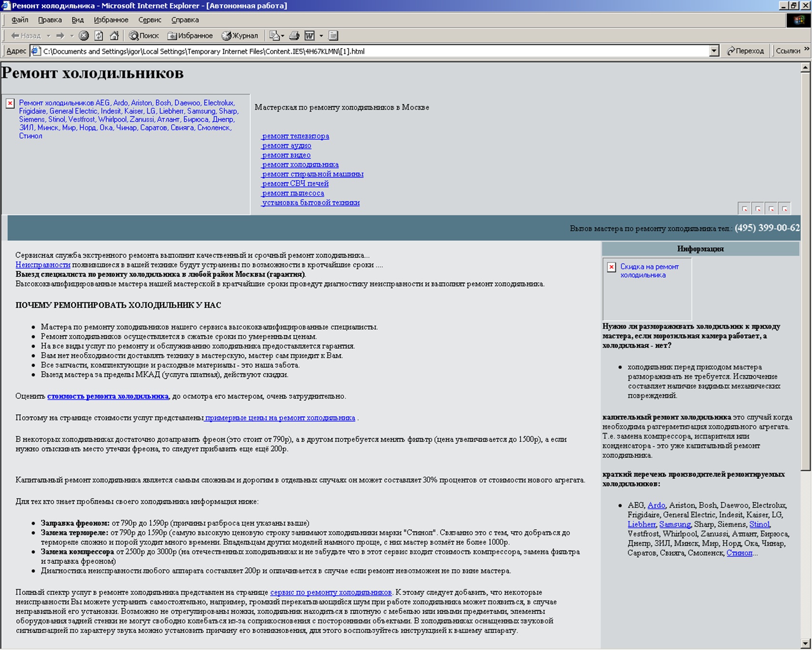Click the Print toolbar icon
Screen dimensions: 812x650
[295, 36]
